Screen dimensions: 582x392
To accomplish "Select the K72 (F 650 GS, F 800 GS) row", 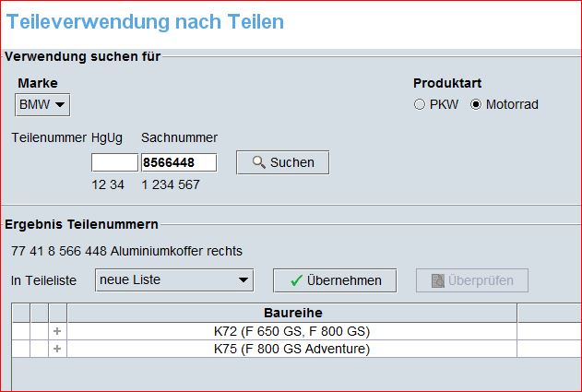I will click(x=292, y=331).
